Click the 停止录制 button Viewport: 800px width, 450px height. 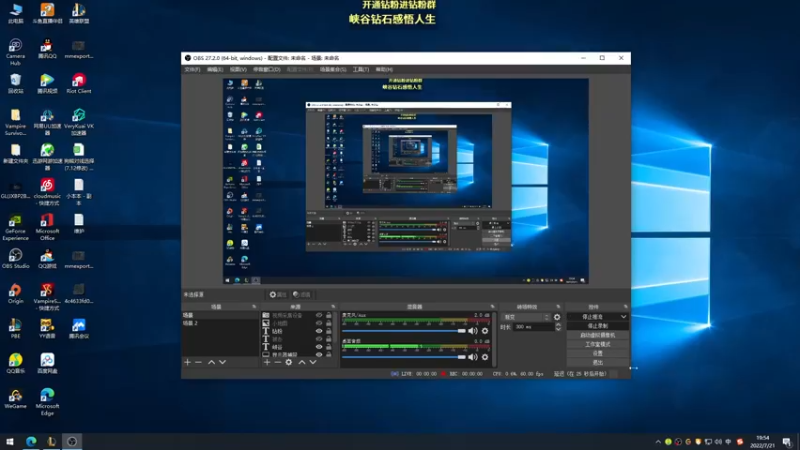597,326
